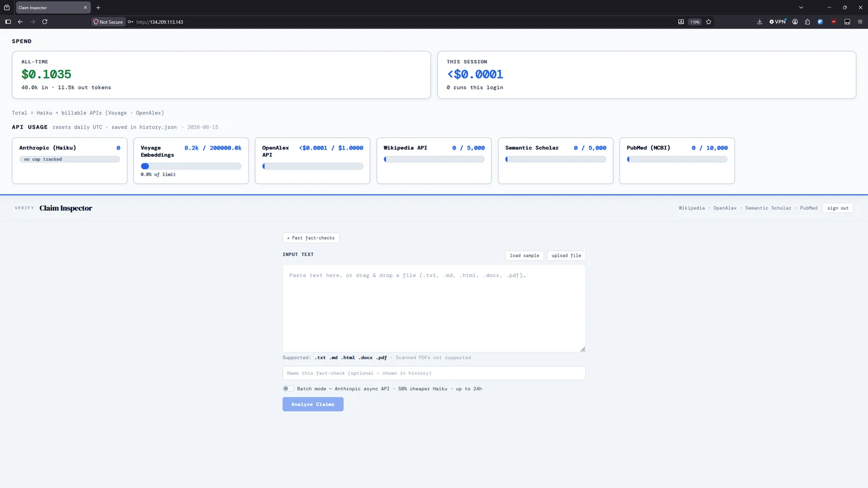868x488 pixels.
Task: Click the upload file button
Action: pyautogui.click(x=566, y=255)
